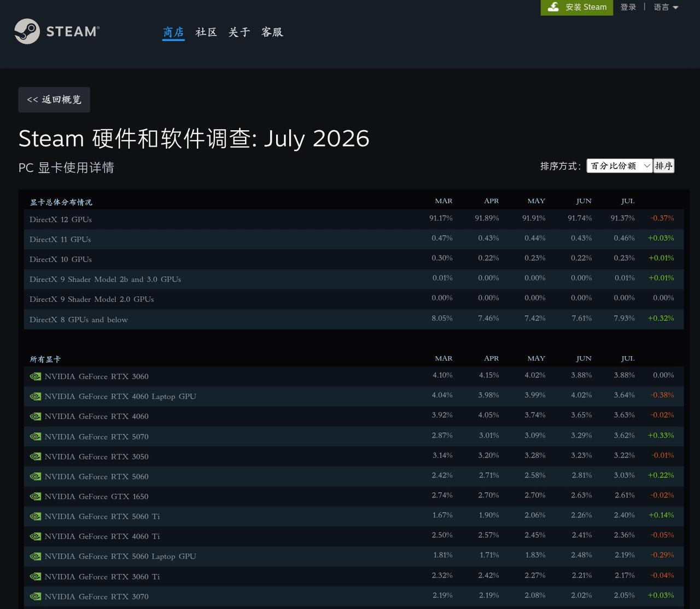Open the 商店 store tab
The width and height of the screenshot is (700, 609).
[x=173, y=32]
